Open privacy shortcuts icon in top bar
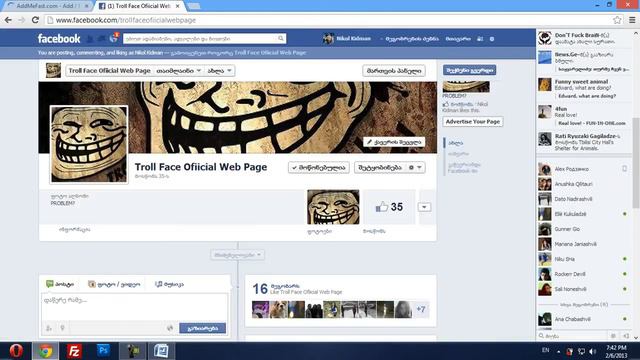Screen dimensions: 640x360 point(480,39)
